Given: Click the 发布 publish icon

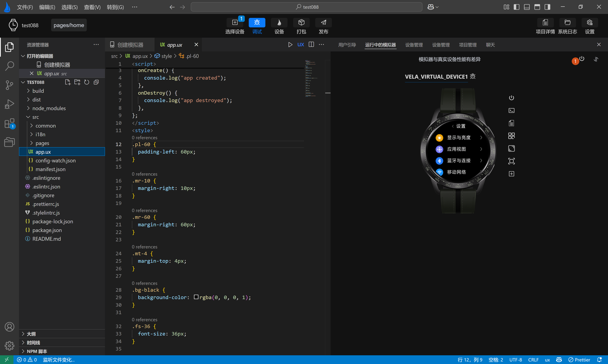Looking at the screenshot, I should (x=323, y=23).
